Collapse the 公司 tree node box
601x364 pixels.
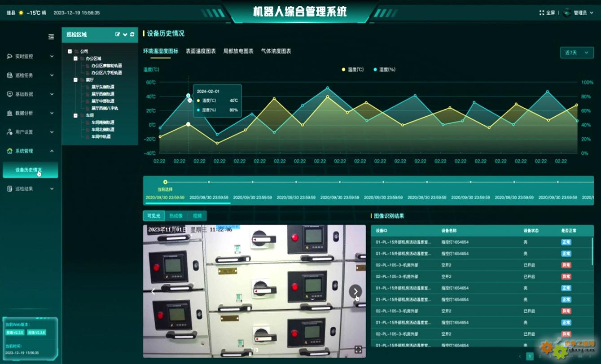tap(70, 52)
